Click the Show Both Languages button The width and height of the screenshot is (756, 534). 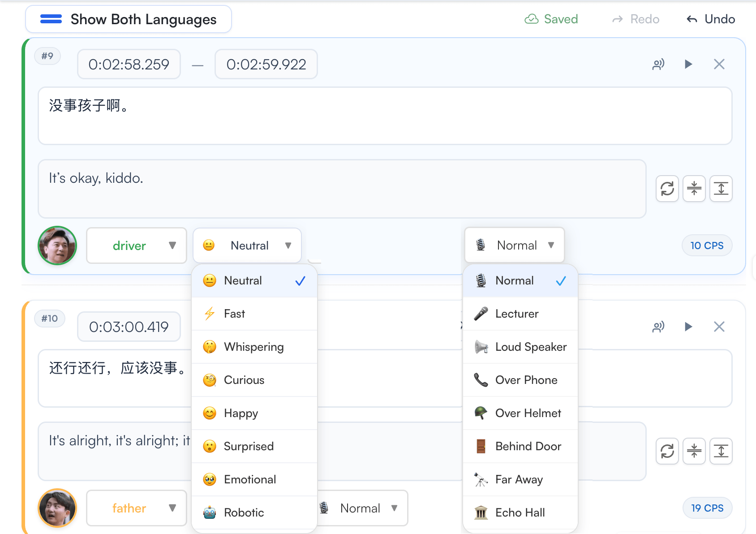(x=129, y=19)
